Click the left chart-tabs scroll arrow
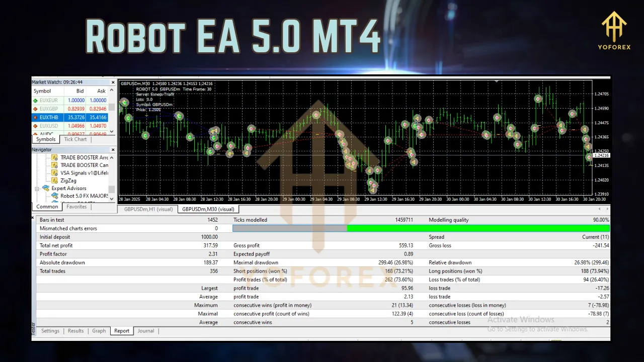Image resolution: width=644 pixels, height=362 pixels. [599, 209]
